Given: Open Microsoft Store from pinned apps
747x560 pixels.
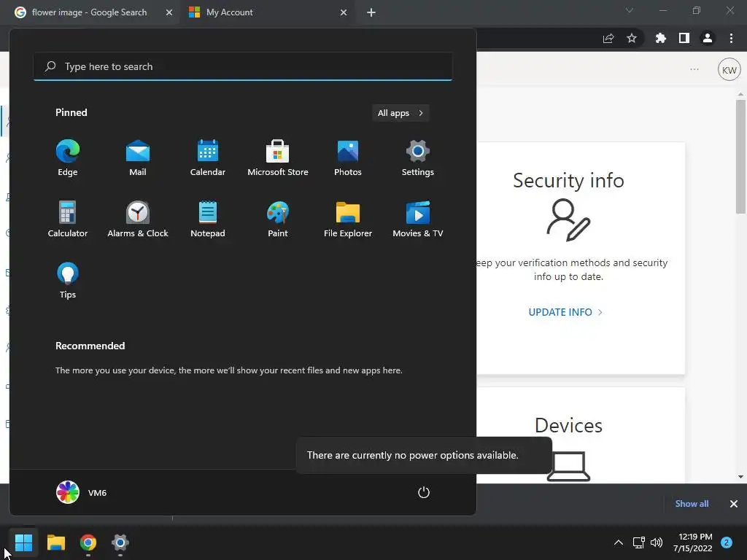Looking at the screenshot, I should [278, 158].
